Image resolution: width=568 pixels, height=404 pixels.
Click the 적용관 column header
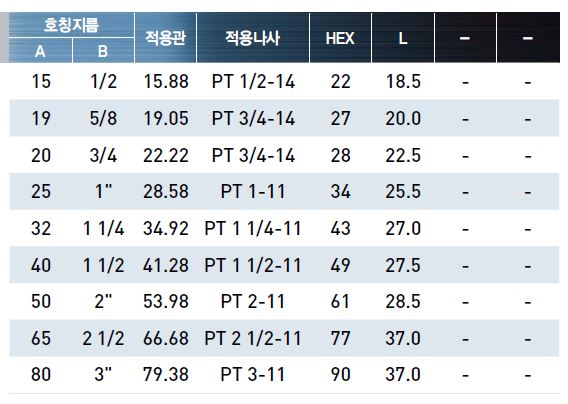tap(166, 38)
